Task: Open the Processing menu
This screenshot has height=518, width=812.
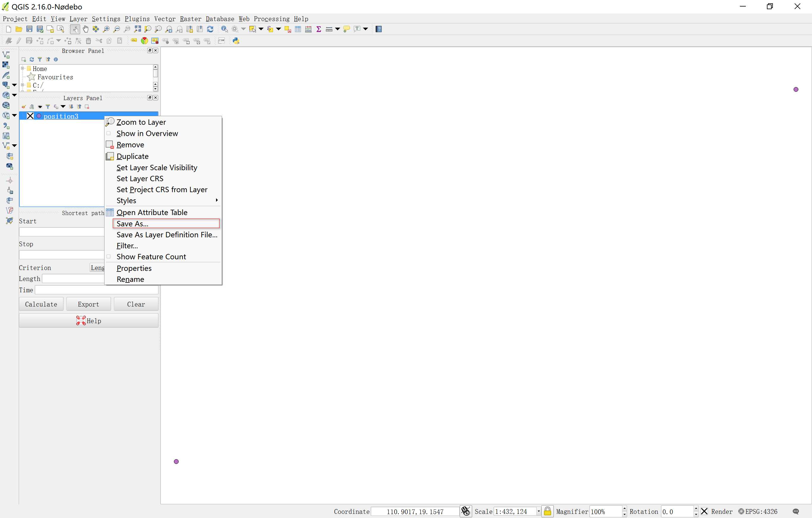Action: (x=271, y=19)
